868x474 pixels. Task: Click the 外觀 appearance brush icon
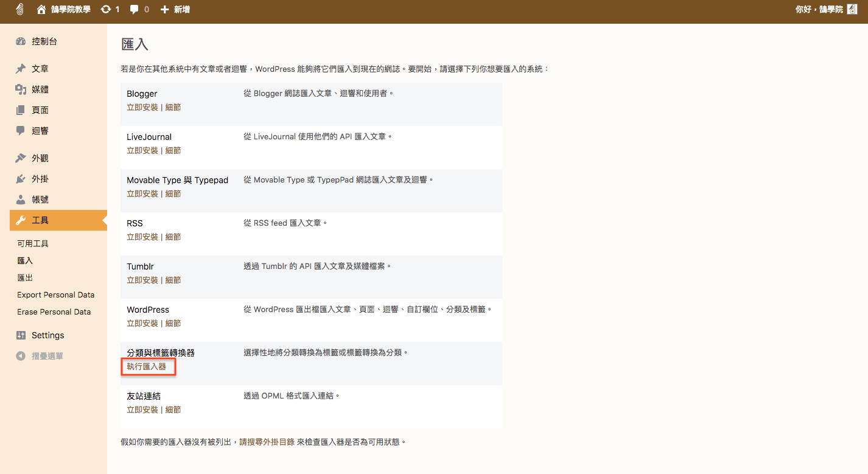tap(21, 158)
